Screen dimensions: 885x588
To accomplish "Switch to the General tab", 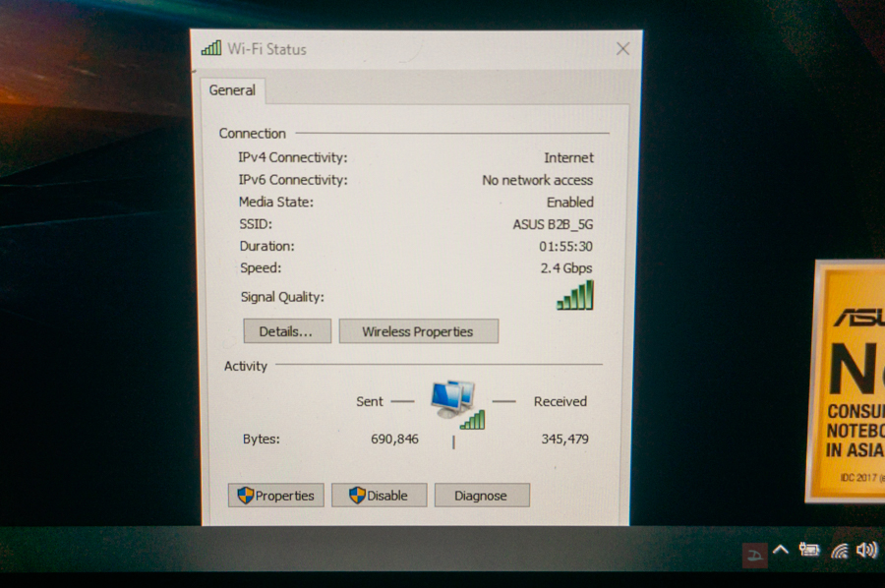I will point(232,90).
